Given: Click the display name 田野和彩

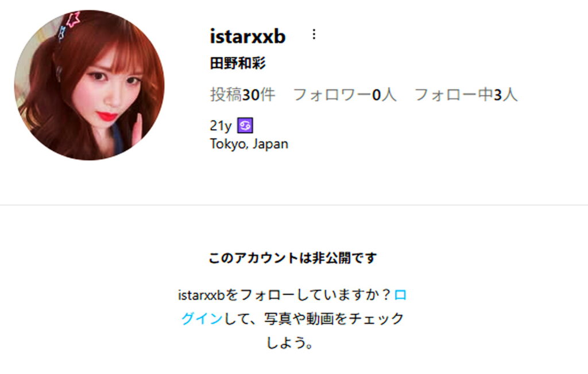Looking at the screenshot, I should pyautogui.click(x=238, y=63).
